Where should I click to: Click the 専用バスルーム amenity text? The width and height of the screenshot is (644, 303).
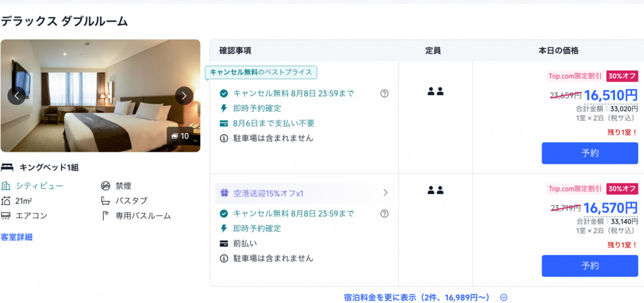[143, 215]
